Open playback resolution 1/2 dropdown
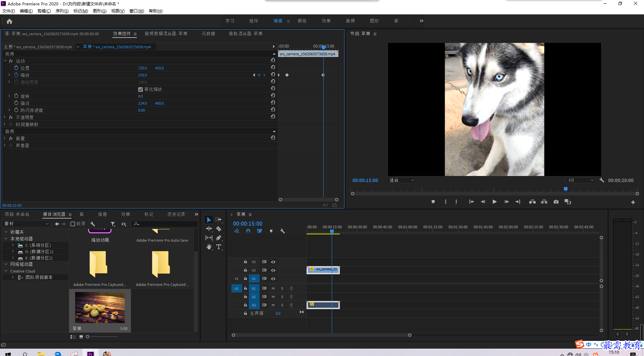Viewport: 644px width, 356px height. pos(581,180)
